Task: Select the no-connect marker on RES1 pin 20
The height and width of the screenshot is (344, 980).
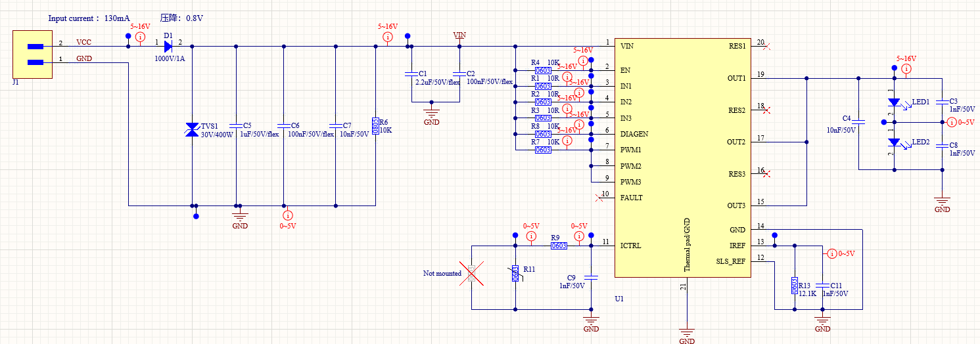Action: click(x=768, y=47)
